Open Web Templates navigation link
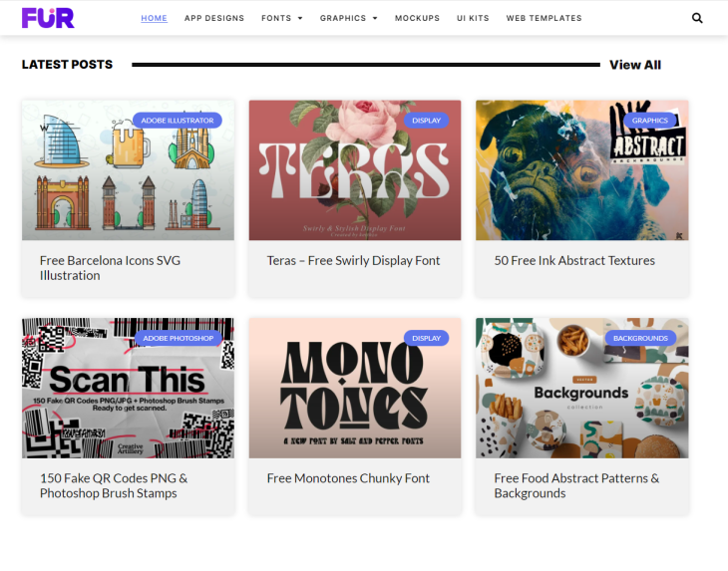The width and height of the screenshot is (728, 571). tap(544, 18)
